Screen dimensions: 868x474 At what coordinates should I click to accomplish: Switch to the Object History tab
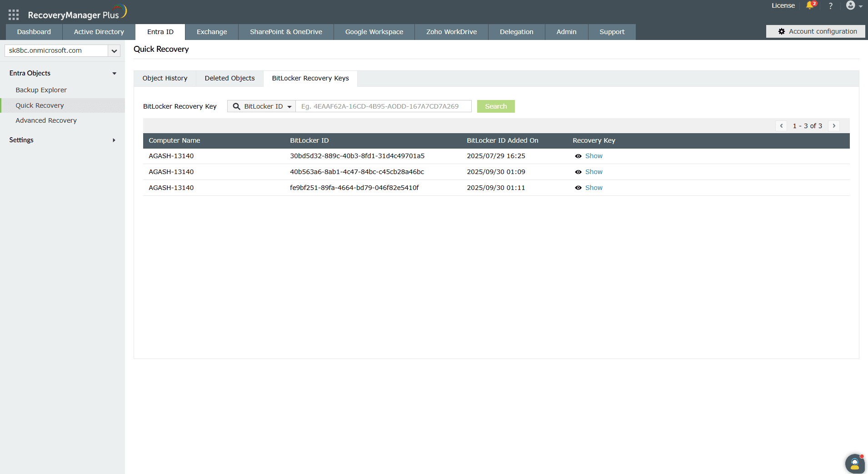[165, 78]
